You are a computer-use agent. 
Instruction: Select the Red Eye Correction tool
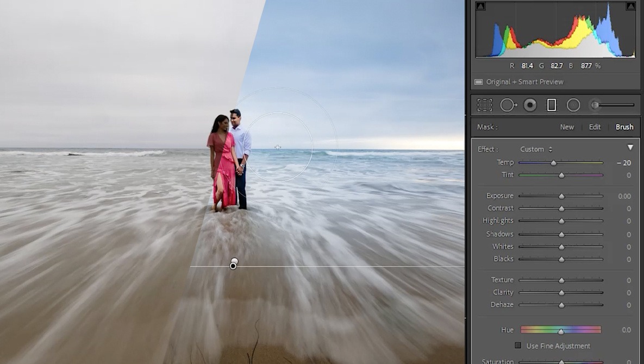point(530,105)
